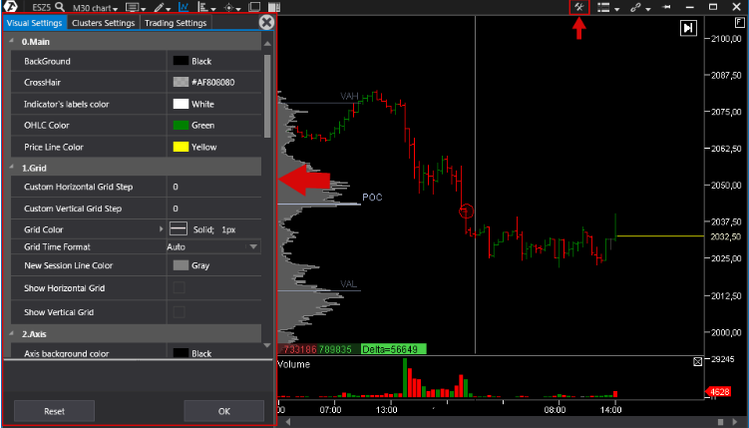This screenshot has width=749, height=428.
Task: Click the overlapping windows icon in toolbar
Action: pyautogui.click(x=255, y=7)
